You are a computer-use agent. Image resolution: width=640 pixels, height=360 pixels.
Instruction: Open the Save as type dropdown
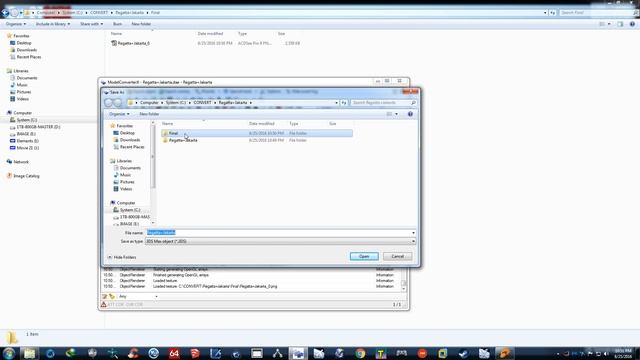[280, 241]
